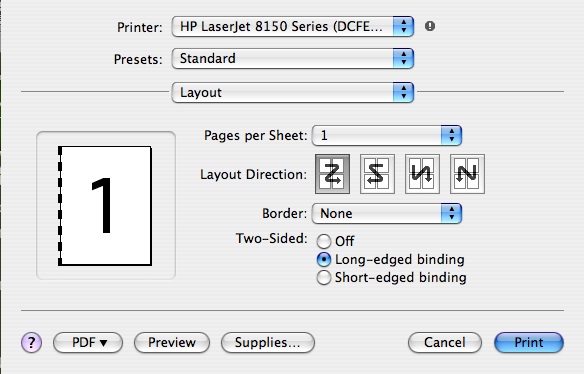This screenshot has height=374, width=584.
Task: Select the Z-shaped left-to-right layout direction
Action: pos(332,174)
